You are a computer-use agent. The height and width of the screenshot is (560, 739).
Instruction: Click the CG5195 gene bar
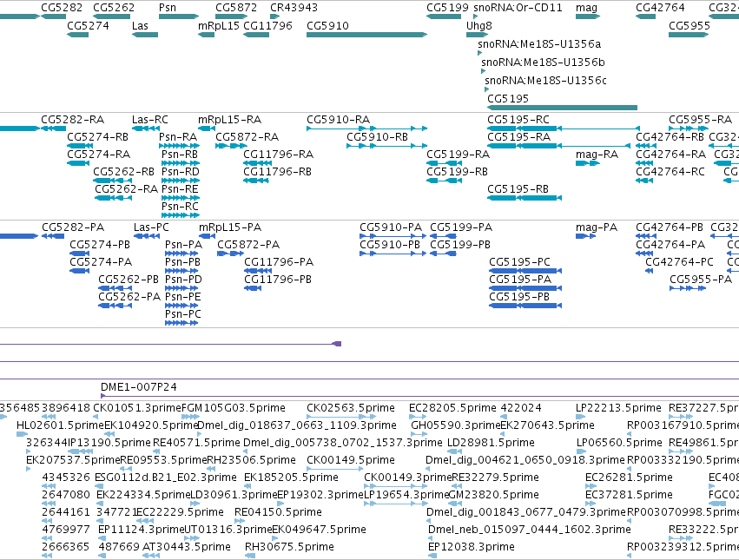[x=562, y=108]
